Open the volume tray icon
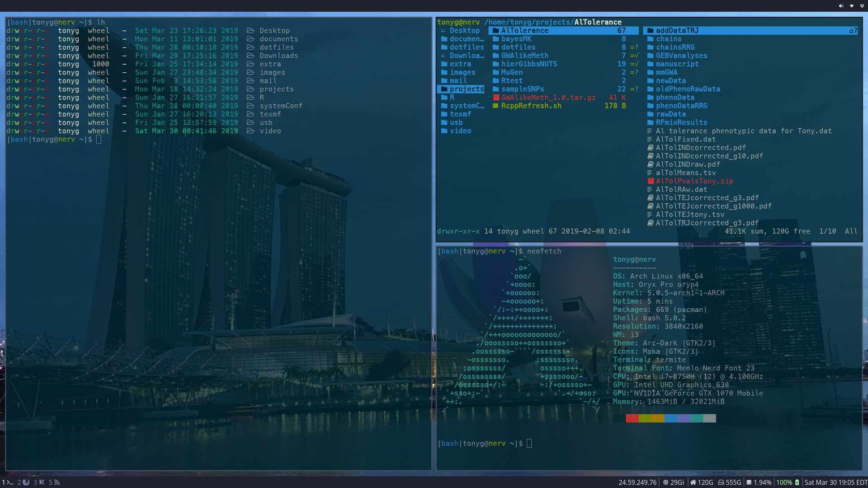The height and width of the screenshot is (488, 868). 841,6
